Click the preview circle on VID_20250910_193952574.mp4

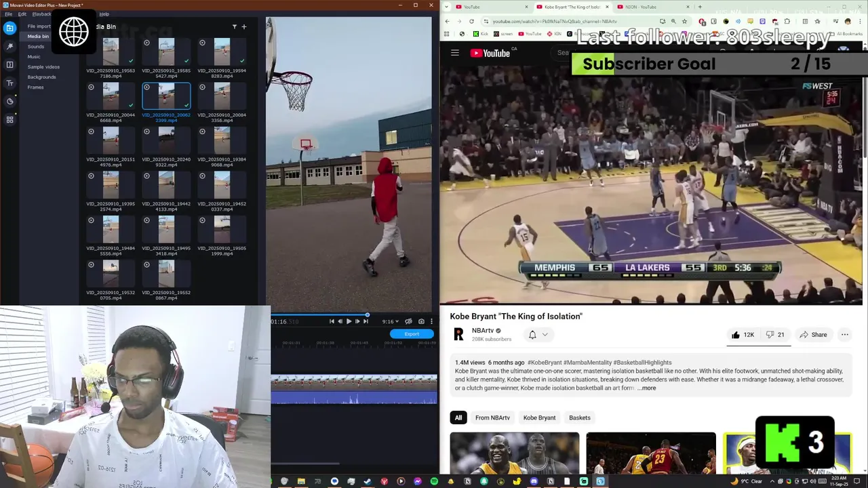[x=91, y=176]
